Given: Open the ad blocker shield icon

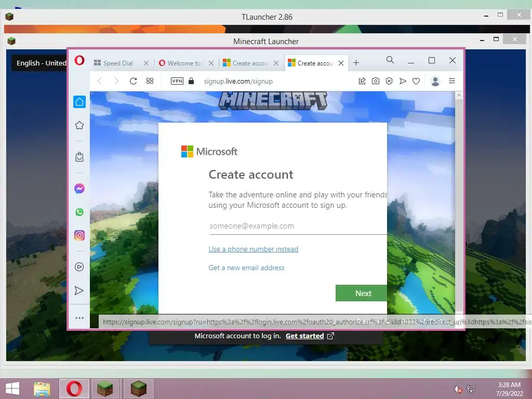Looking at the screenshot, I should 389,81.
